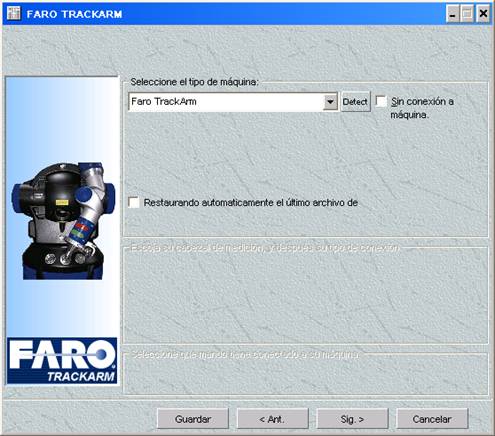Click the FARO TRACKARM logo banner
Image resolution: width=495 pixels, height=436 pixels.
pos(62,361)
